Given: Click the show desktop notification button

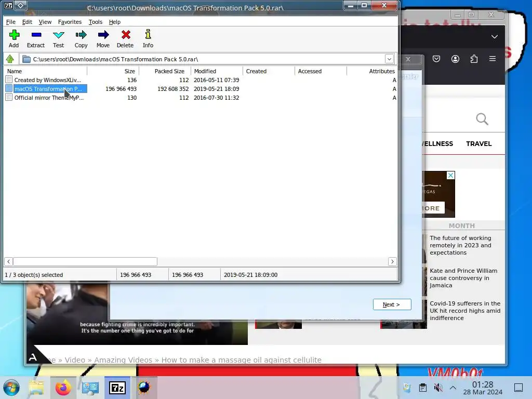Looking at the screenshot, I should tap(518, 388).
